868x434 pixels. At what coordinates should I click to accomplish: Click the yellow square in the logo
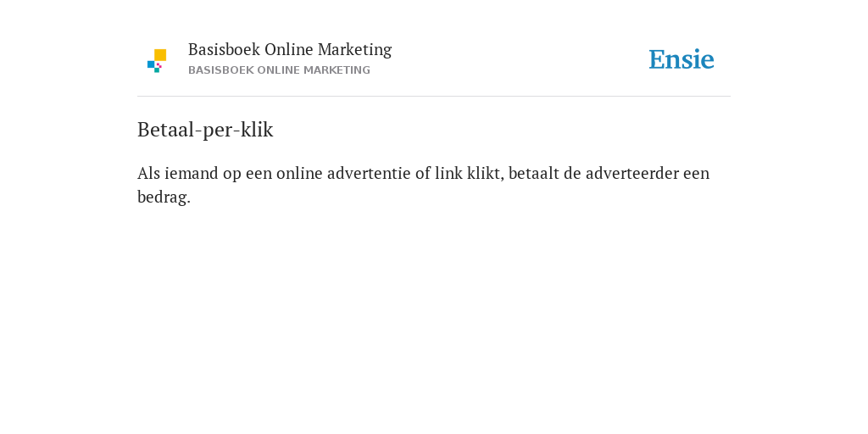click(x=160, y=55)
